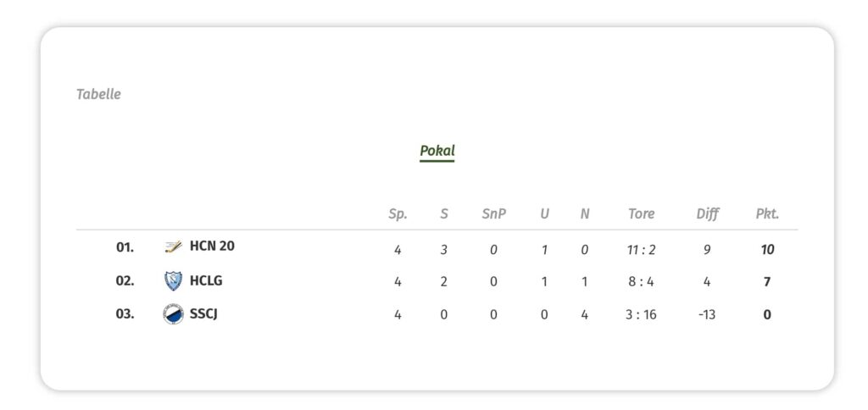Screen dimensions: 868x410
Task: Select the Pokal tab
Action: click(x=437, y=152)
